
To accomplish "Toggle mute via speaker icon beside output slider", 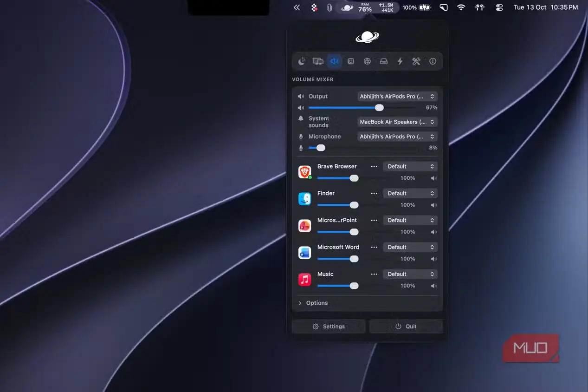I will coord(301,108).
